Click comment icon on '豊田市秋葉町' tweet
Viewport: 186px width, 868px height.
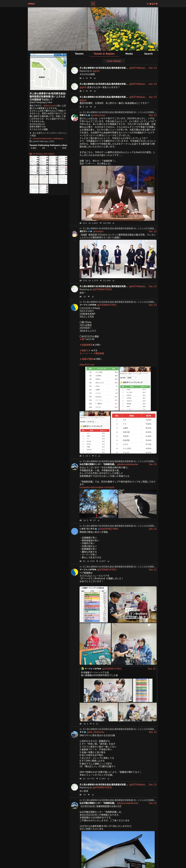[x=80, y=107]
